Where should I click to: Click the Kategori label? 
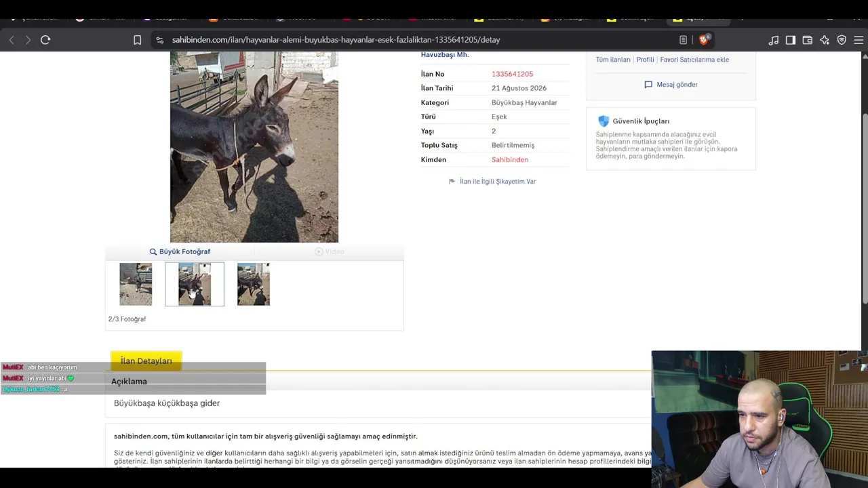pyautogui.click(x=435, y=103)
